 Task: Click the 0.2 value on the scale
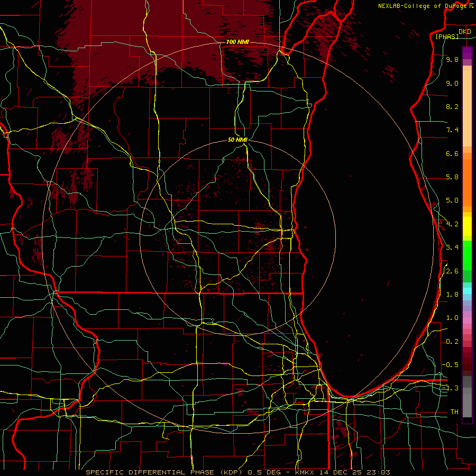[452, 342]
